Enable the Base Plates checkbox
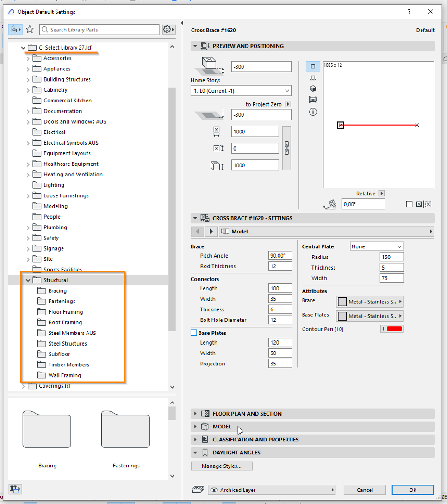 click(194, 333)
